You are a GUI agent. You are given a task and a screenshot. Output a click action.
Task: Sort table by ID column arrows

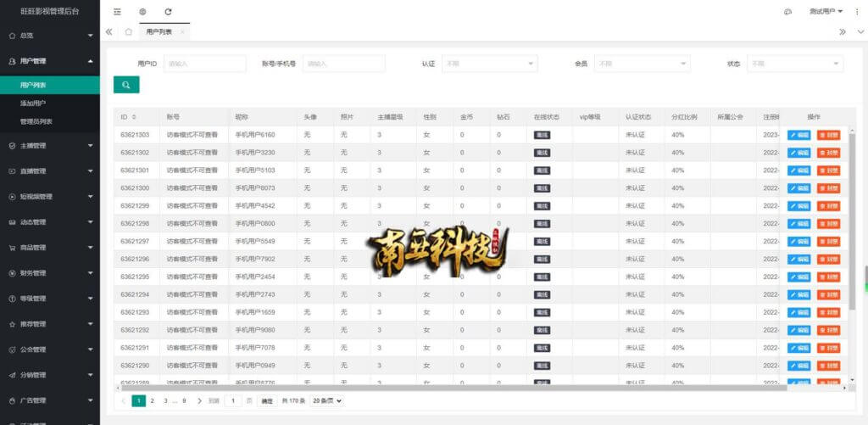pos(133,117)
